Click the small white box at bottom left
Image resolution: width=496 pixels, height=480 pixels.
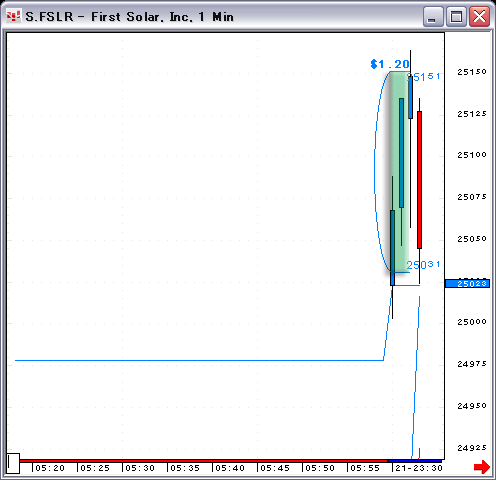pos(13,463)
